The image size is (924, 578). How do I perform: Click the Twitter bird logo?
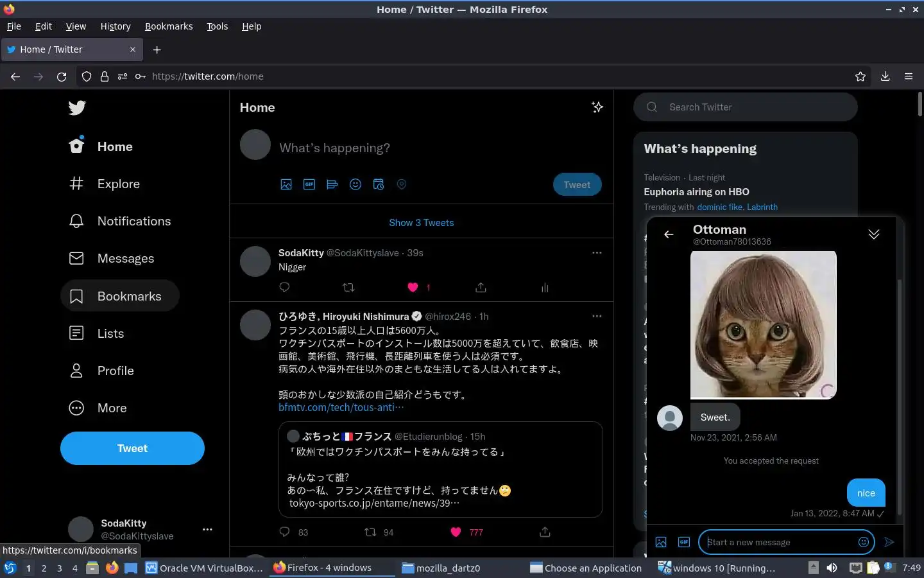coord(77,108)
